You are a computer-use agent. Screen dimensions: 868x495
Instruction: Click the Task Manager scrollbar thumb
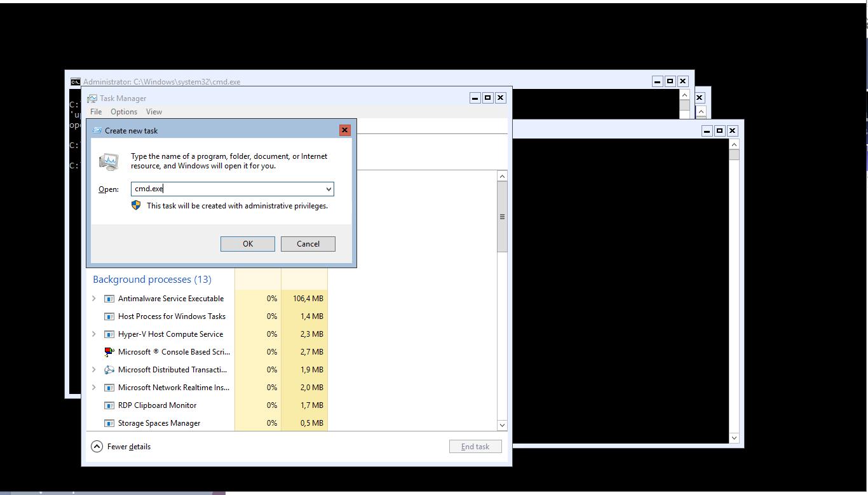point(502,217)
